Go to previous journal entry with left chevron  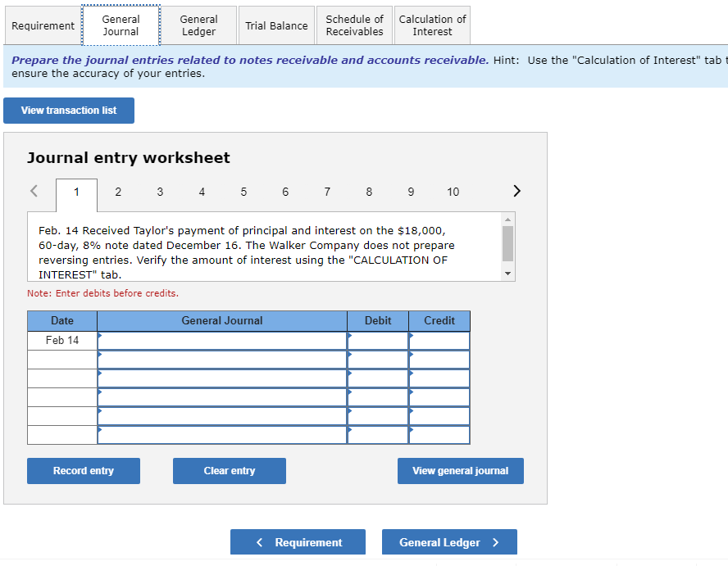(34, 191)
